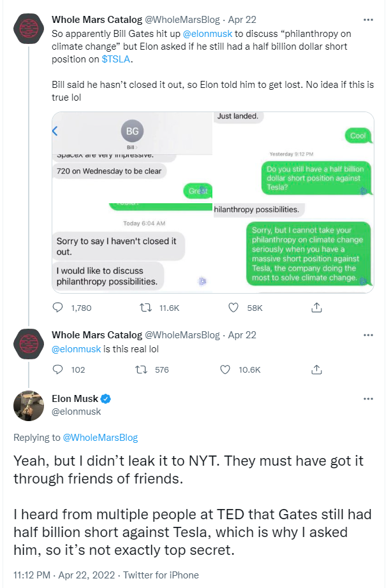Open more options on second Whole Mars tweet

[x=368, y=334]
